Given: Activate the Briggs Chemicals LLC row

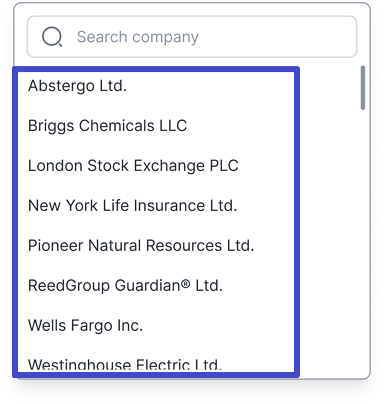Looking at the screenshot, I should point(156,126).
